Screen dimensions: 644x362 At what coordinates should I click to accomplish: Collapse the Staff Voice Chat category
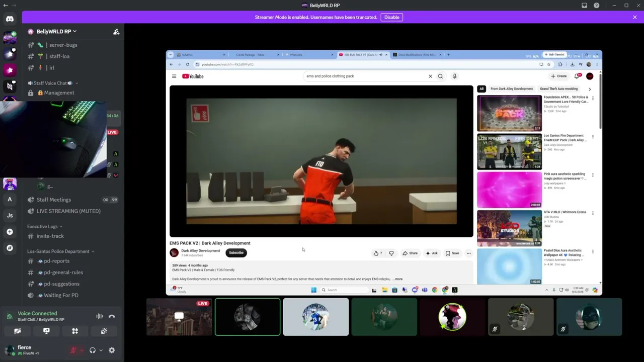point(53,83)
